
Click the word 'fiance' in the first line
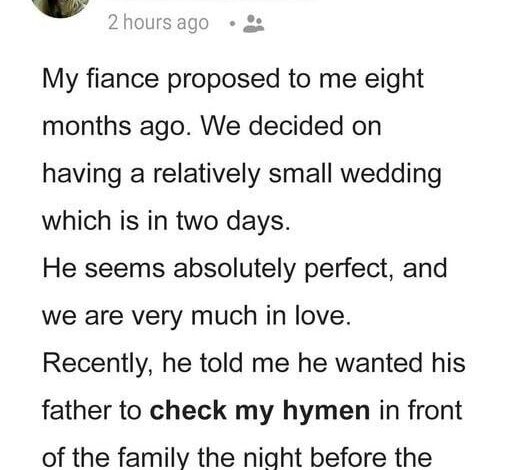(x=123, y=79)
